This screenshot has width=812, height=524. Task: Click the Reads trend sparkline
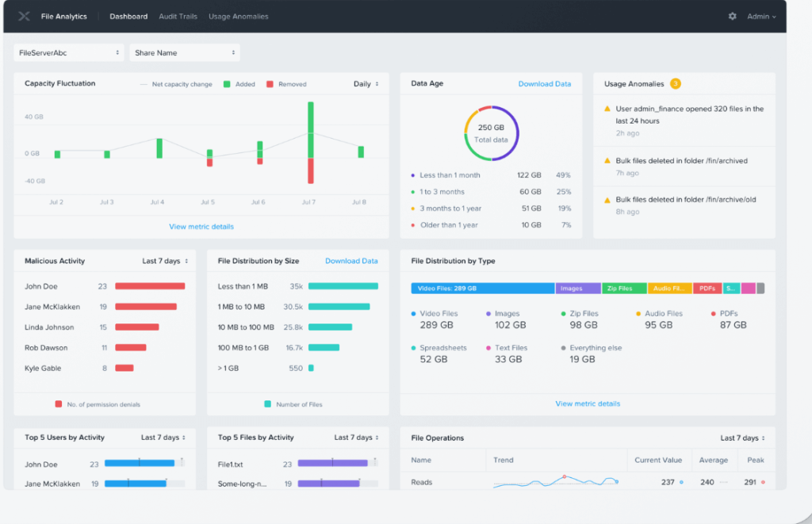556,481
